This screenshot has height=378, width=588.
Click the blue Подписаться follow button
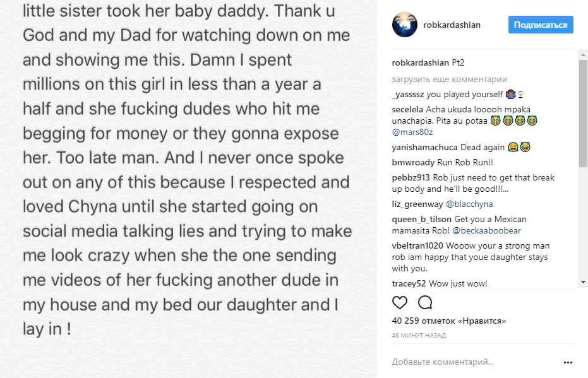coord(541,25)
